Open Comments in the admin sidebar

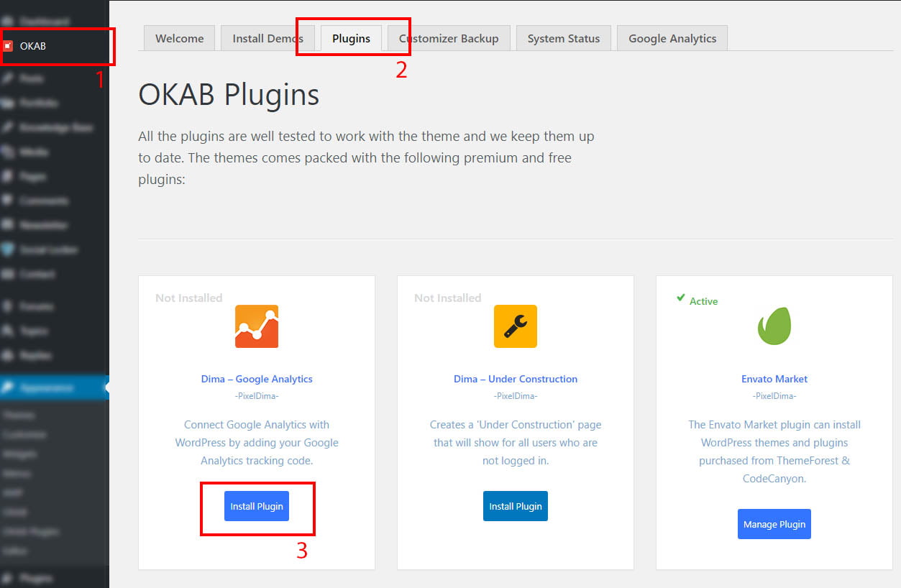pyautogui.click(x=55, y=201)
